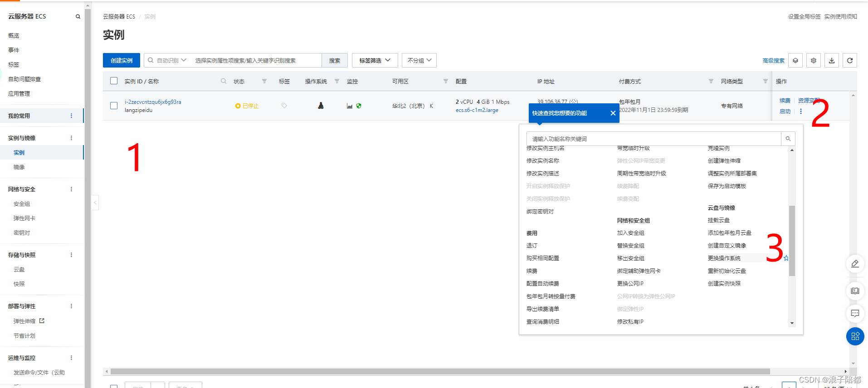Go to Security Groups in the sidebar
The width and height of the screenshot is (868, 388).
click(22, 204)
